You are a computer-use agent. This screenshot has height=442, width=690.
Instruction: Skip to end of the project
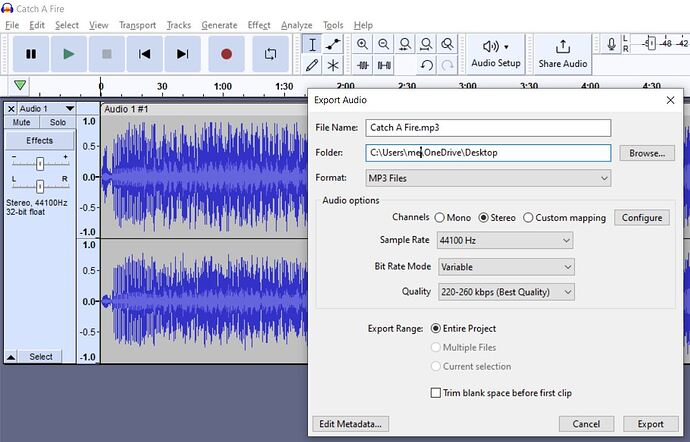182,54
